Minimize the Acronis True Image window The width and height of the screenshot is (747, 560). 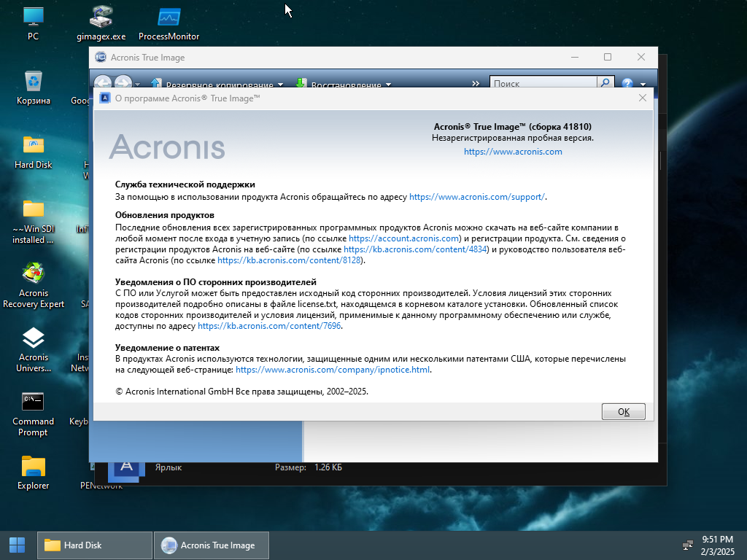pyautogui.click(x=575, y=57)
